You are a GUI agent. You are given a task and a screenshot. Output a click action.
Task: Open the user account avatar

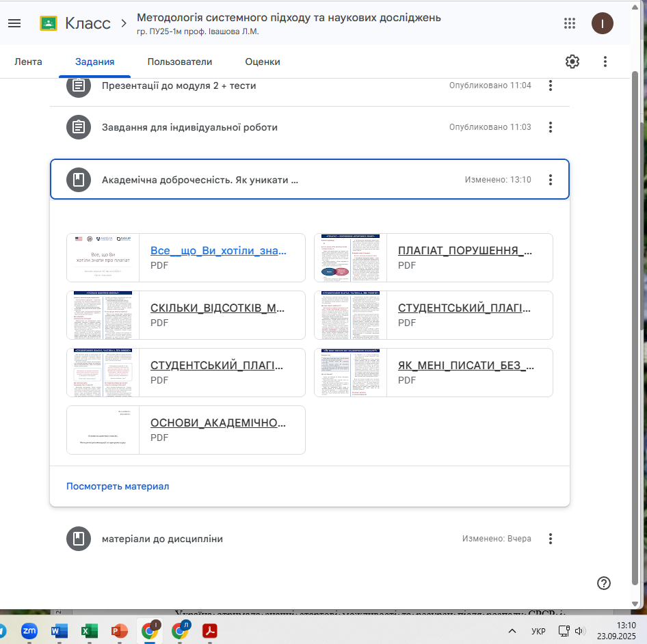[x=603, y=23]
